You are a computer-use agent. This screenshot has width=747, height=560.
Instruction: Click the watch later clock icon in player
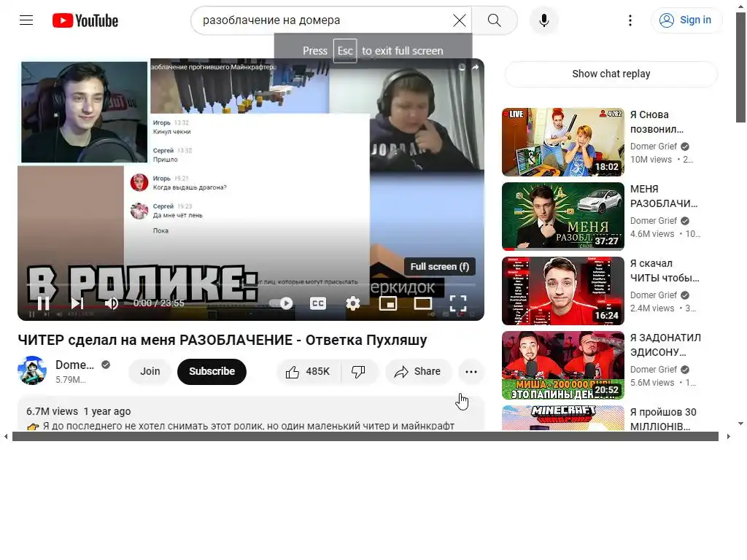[461, 67]
